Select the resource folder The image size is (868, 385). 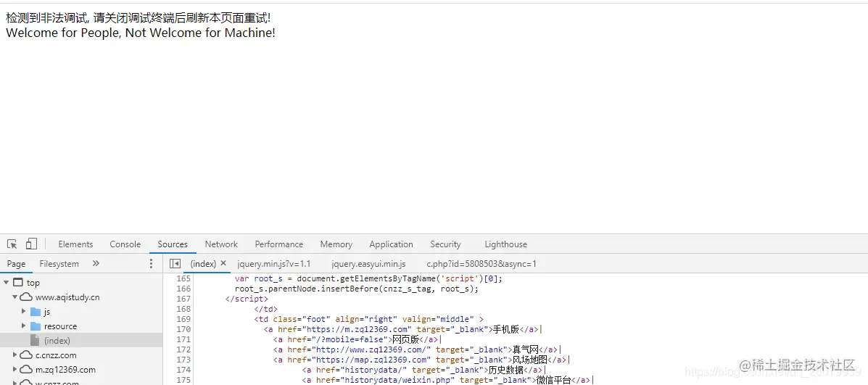click(x=60, y=326)
